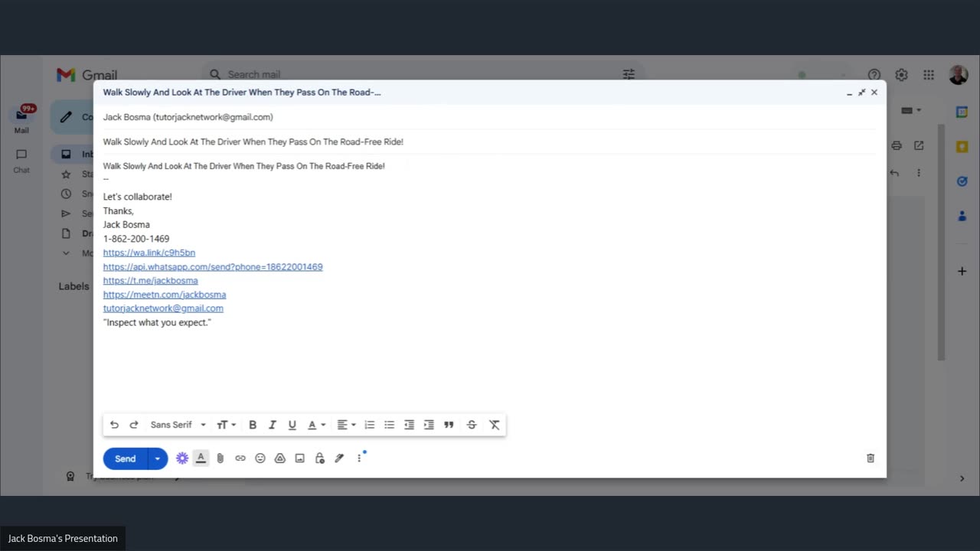This screenshot has height=551, width=980.
Task: Click the tutorjacknetwork@gmail.com signature link
Action: click(163, 308)
